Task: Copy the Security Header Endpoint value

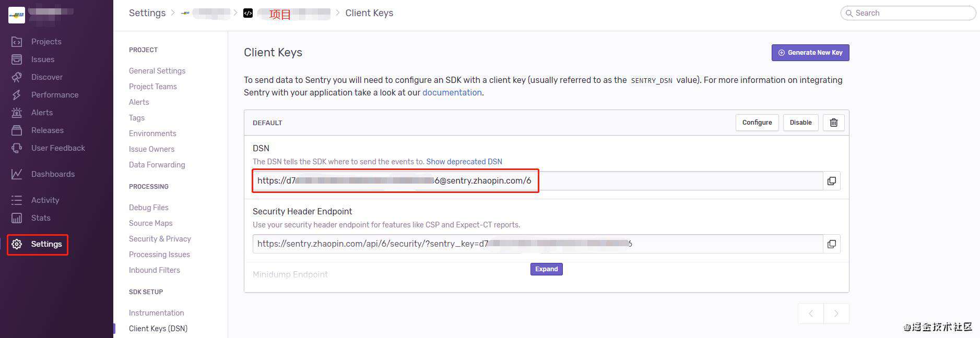Action: (x=832, y=244)
